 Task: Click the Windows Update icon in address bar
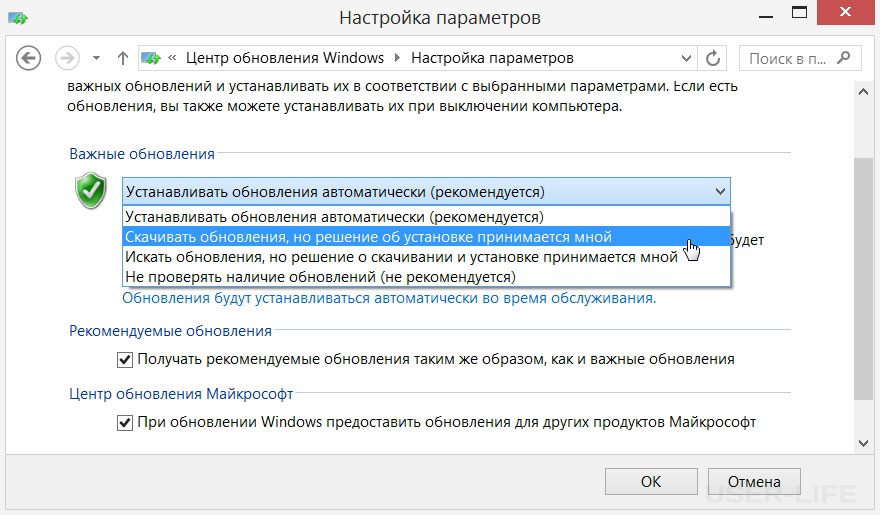(151, 58)
